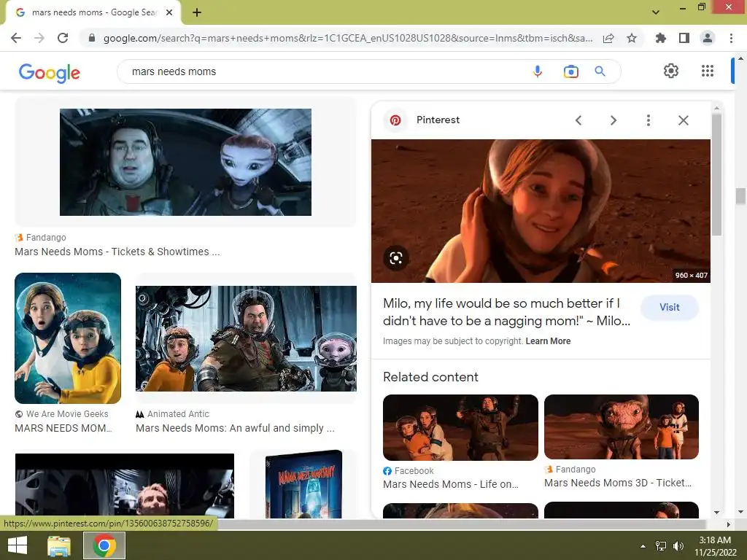Screen dimensions: 747x560
Task: Click the browser forward arrow
Action: (39, 38)
